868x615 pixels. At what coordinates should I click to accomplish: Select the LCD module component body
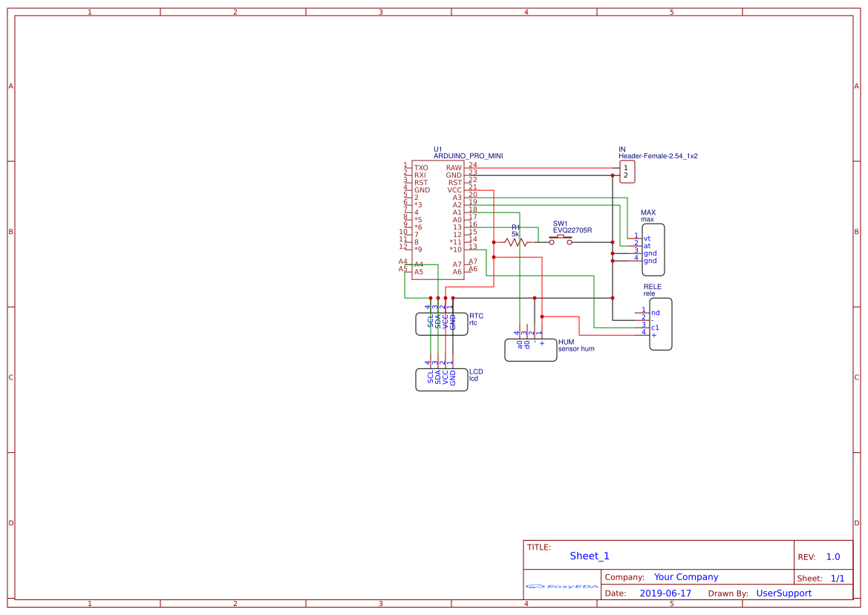[442, 380]
